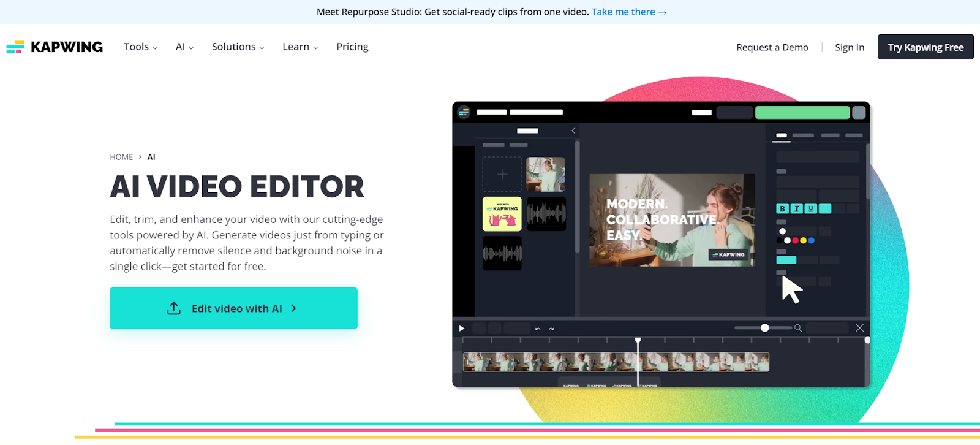This screenshot has width=980, height=445.
Task: Expand the Learn menu
Action: 300,47
